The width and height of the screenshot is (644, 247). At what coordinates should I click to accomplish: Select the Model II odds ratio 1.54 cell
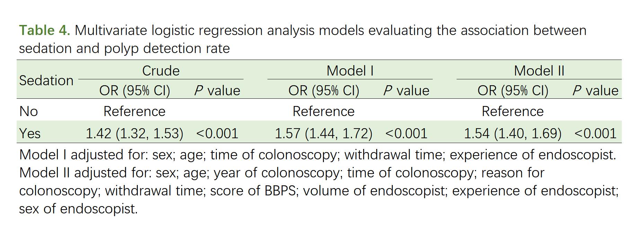point(512,133)
